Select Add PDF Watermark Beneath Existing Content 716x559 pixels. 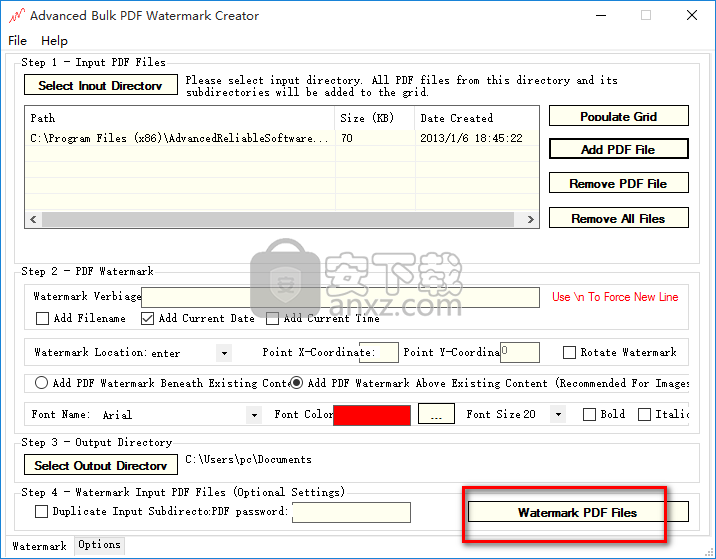(41, 383)
